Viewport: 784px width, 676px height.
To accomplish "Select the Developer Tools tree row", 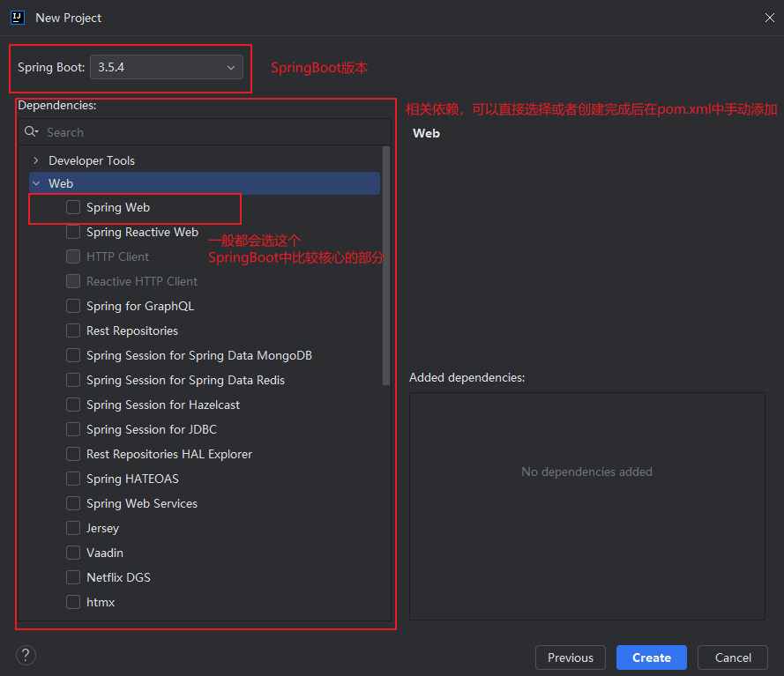I will [205, 160].
